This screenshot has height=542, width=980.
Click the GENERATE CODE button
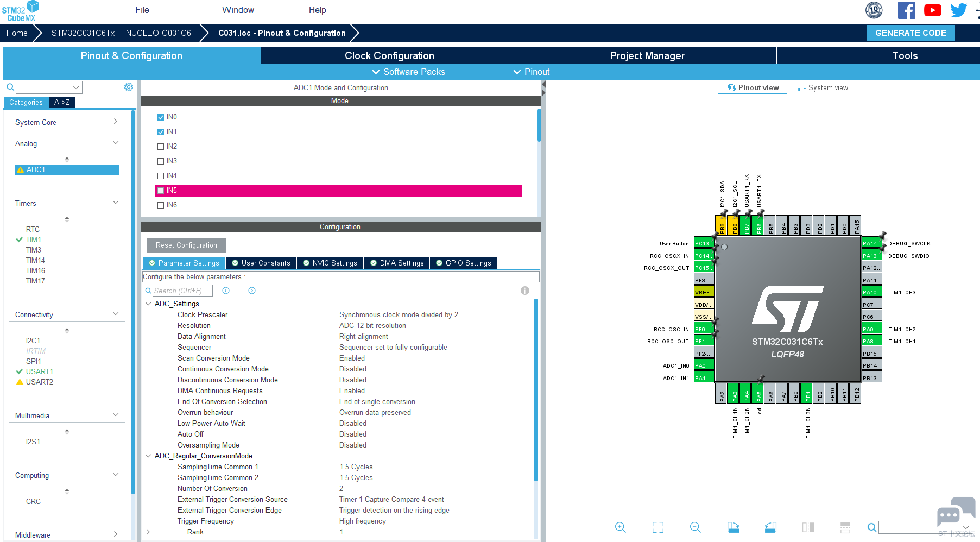tap(911, 33)
